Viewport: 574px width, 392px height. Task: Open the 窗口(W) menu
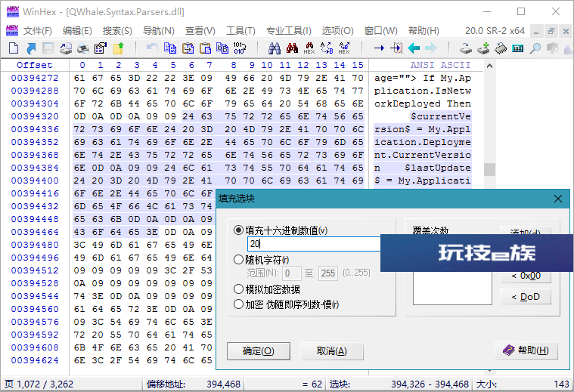pos(380,31)
